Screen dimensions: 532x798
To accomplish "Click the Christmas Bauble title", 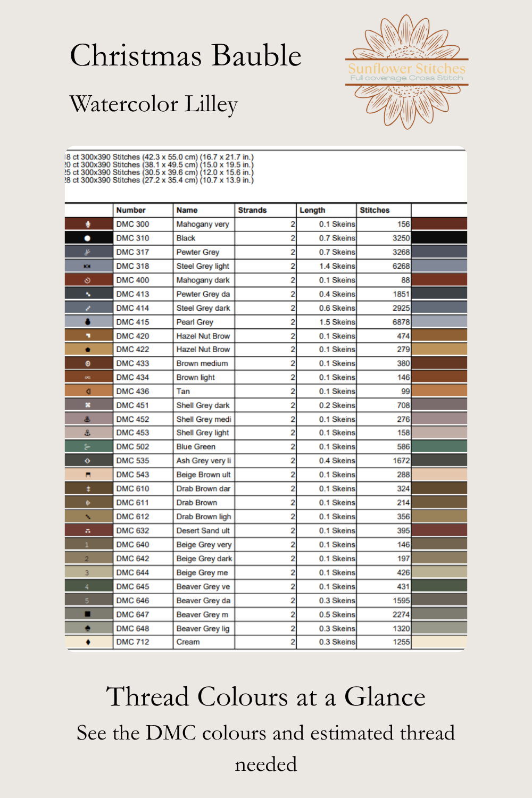I will pyautogui.click(x=186, y=55).
